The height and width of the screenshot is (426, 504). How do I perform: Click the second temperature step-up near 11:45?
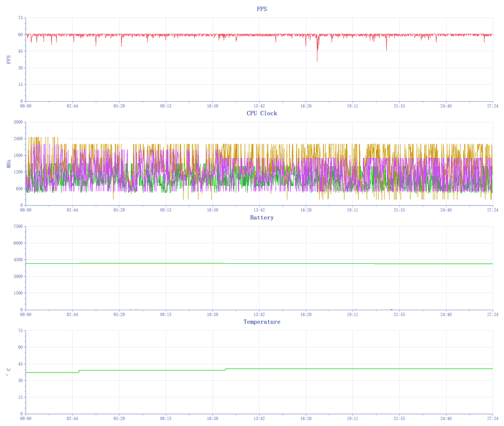tap(226, 370)
